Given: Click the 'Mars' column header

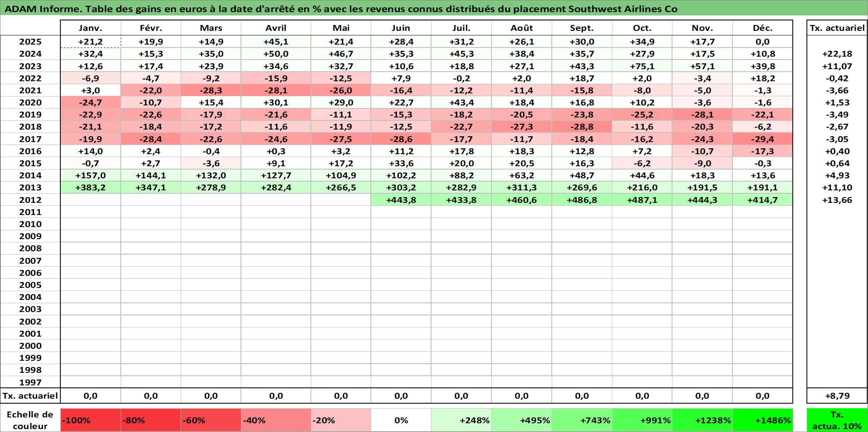Looking at the screenshot, I should coord(211,28).
